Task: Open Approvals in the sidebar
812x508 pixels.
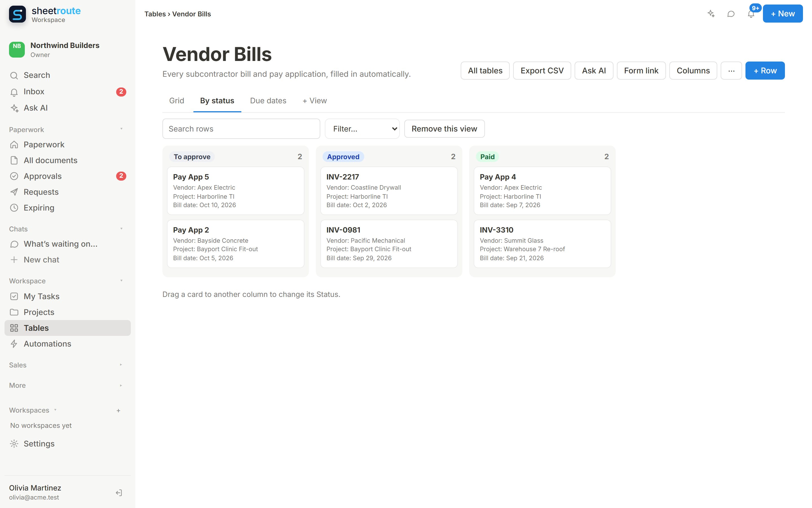Action: point(67,176)
